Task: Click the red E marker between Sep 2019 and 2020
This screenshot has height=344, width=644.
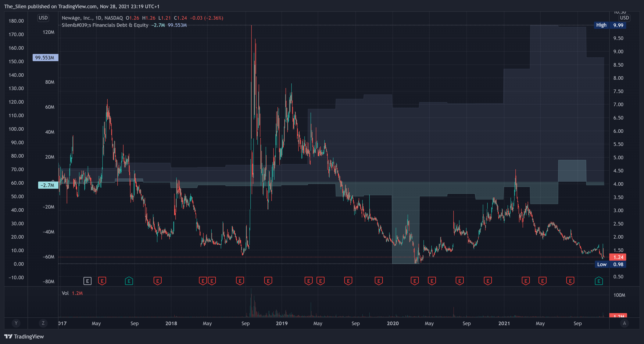Action: [x=379, y=281]
